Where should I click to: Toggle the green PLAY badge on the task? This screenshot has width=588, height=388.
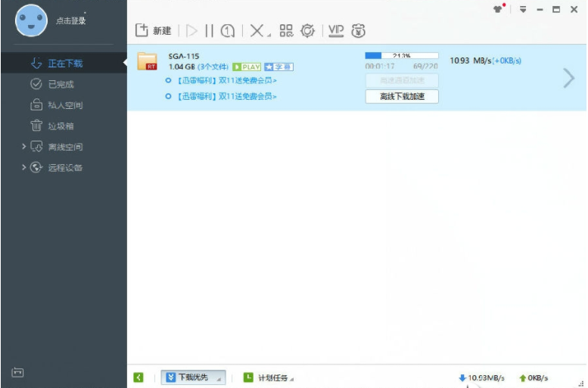pyautogui.click(x=247, y=67)
